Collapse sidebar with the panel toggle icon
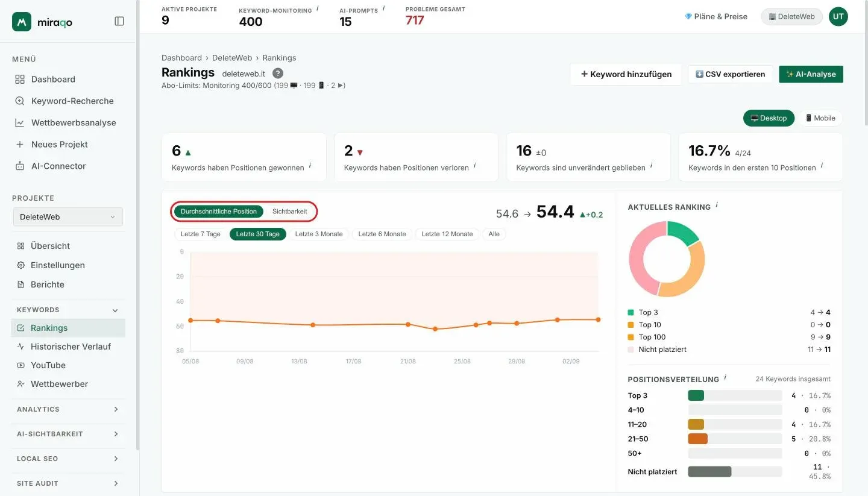868x496 pixels. (x=119, y=21)
